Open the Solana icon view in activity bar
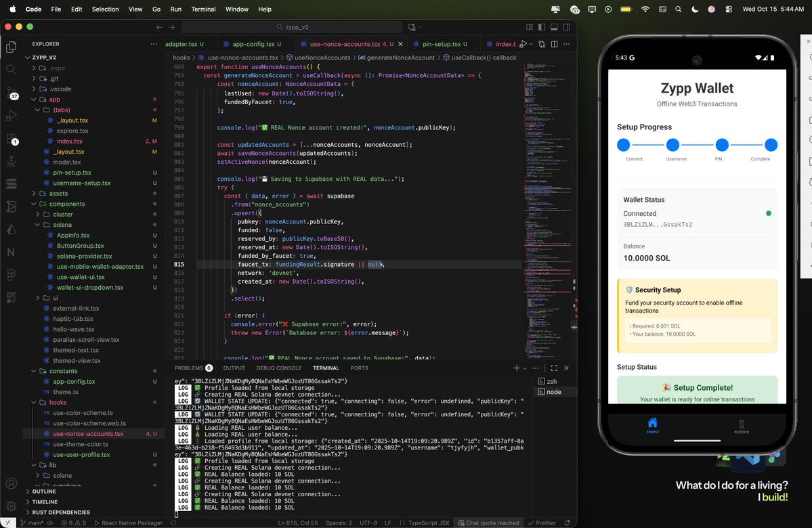This screenshot has width=812, height=528. point(11,183)
